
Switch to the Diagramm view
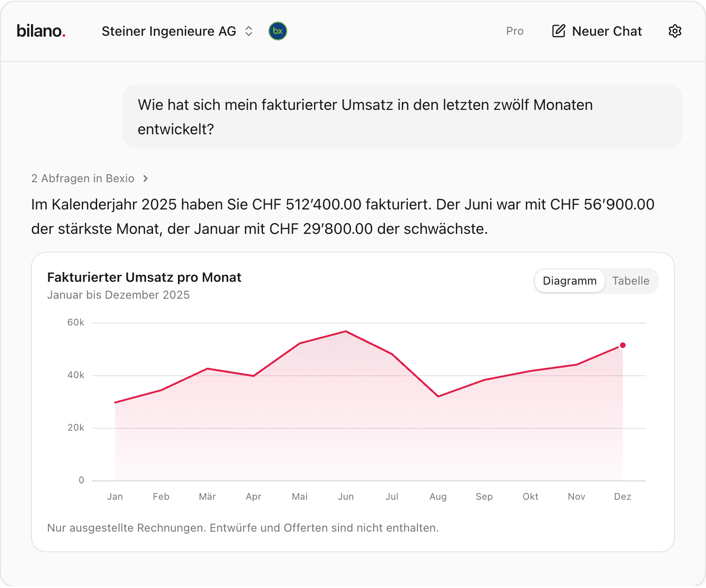coord(570,281)
